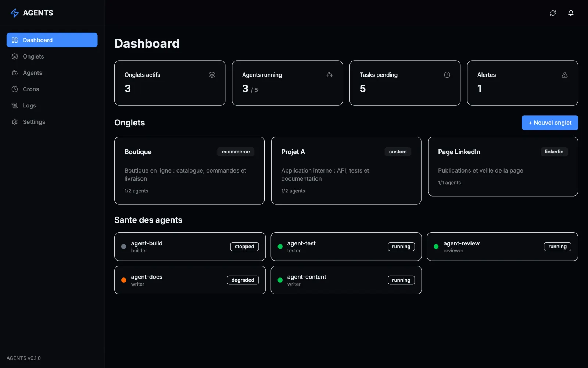Click the Nouvel onglet button
Viewport: 588px width, 368px height.
click(550, 123)
